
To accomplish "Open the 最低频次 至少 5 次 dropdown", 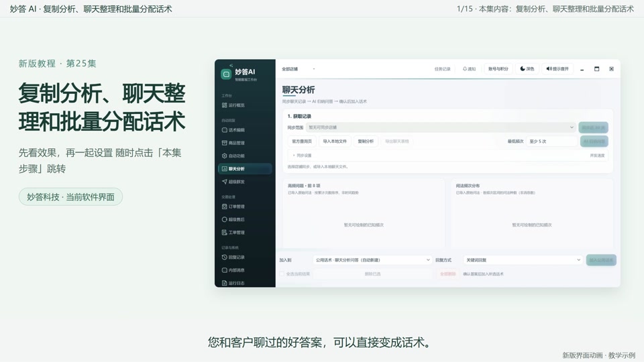I will (x=551, y=141).
